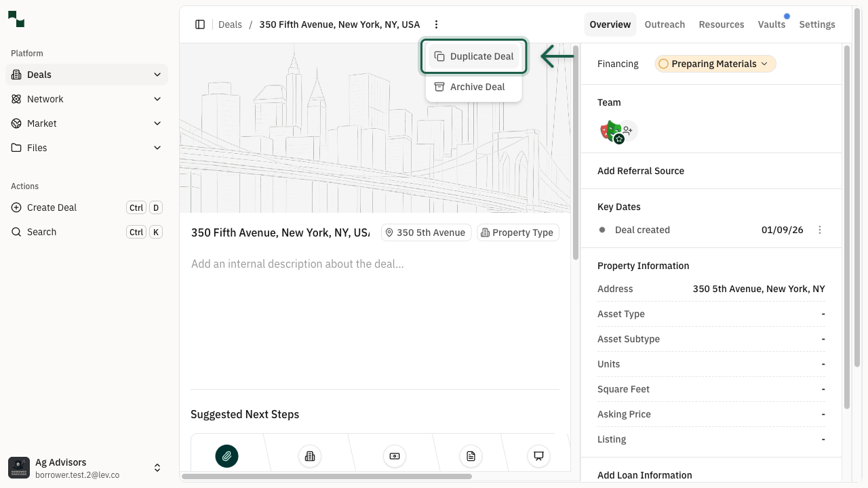Open the Preparing Materials status dropdown

click(715, 64)
